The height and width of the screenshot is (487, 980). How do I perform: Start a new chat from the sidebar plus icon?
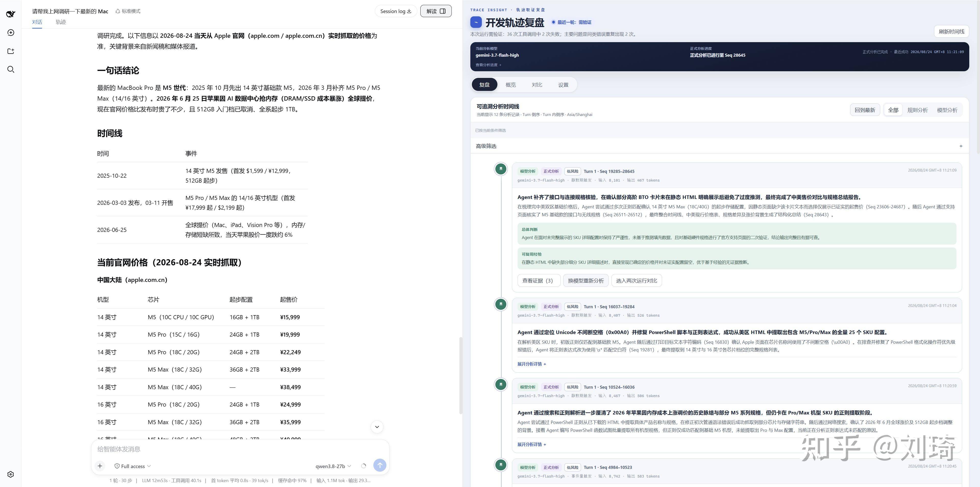[x=11, y=33]
